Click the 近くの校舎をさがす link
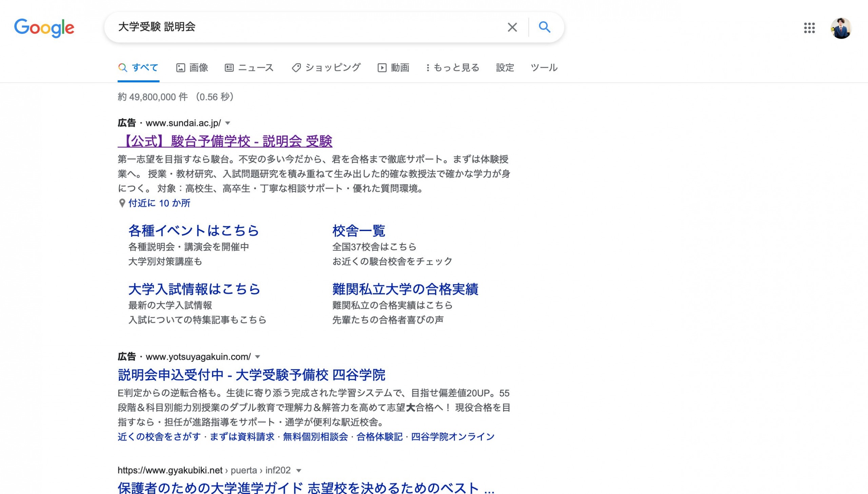 coord(159,437)
